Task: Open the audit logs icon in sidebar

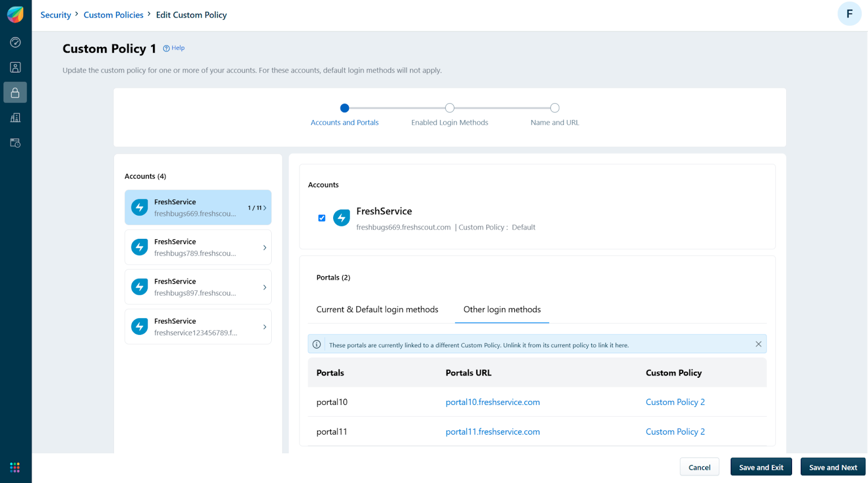Action: coord(15,143)
